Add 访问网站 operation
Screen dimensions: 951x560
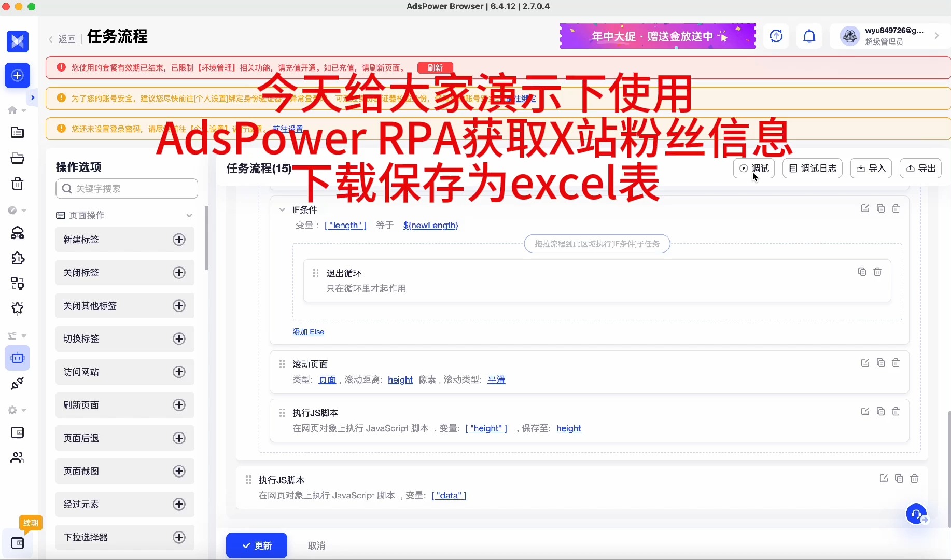click(x=179, y=372)
